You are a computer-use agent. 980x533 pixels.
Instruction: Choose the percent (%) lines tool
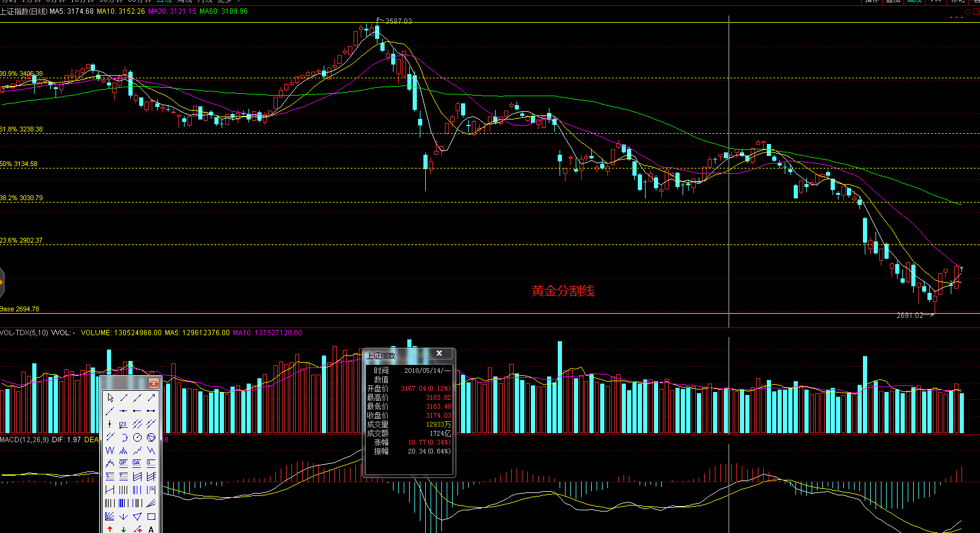(110, 476)
